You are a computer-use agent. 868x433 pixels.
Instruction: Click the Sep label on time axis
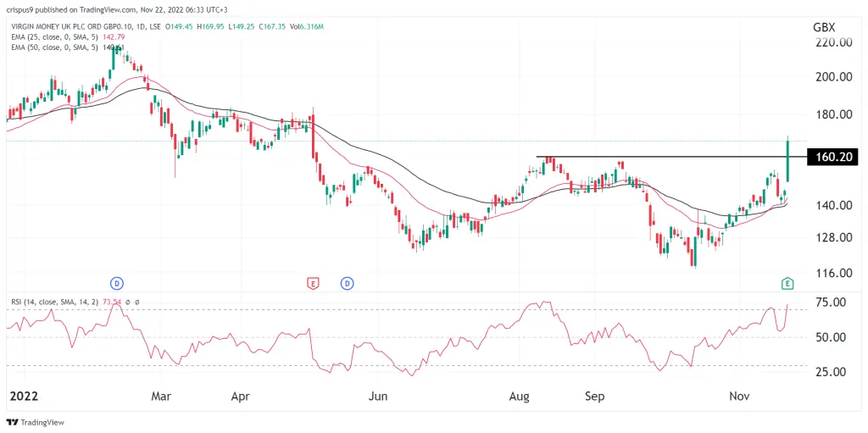coord(594,397)
